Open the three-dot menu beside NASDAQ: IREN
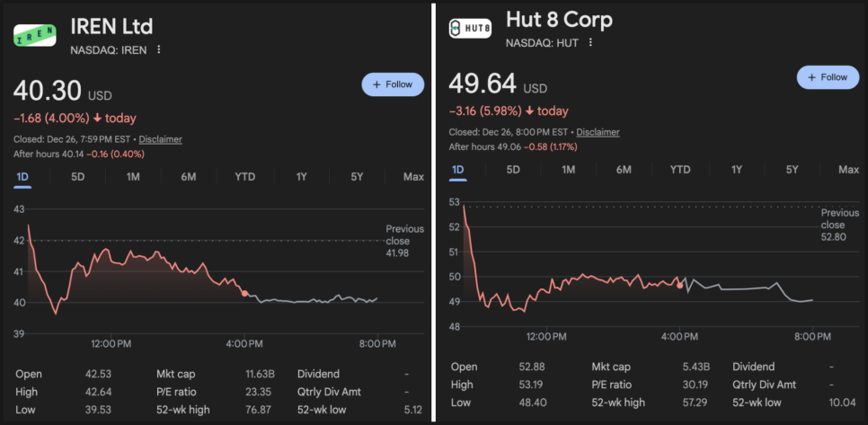This screenshot has width=868, height=425. tap(159, 49)
